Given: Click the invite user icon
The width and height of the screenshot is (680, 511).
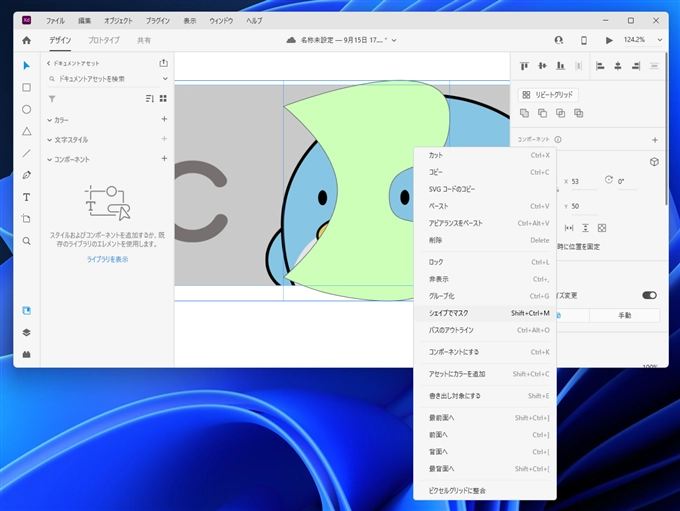Looking at the screenshot, I should [x=559, y=40].
